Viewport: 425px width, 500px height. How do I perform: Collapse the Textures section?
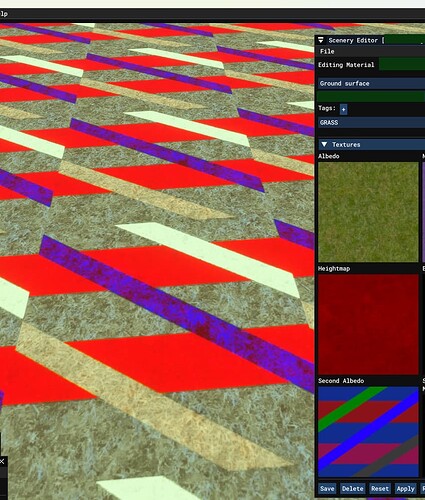click(x=324, y=144)
